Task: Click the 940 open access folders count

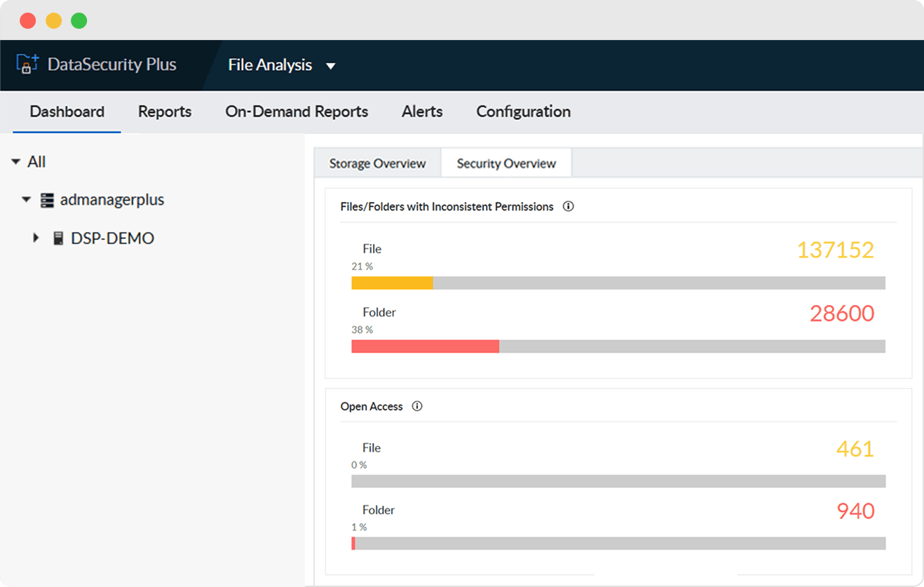Action: coord(855,511)
